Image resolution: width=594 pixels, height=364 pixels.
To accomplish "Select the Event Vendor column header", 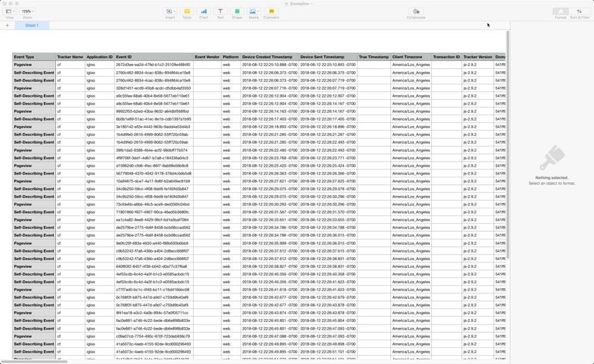I will [207, 57].
